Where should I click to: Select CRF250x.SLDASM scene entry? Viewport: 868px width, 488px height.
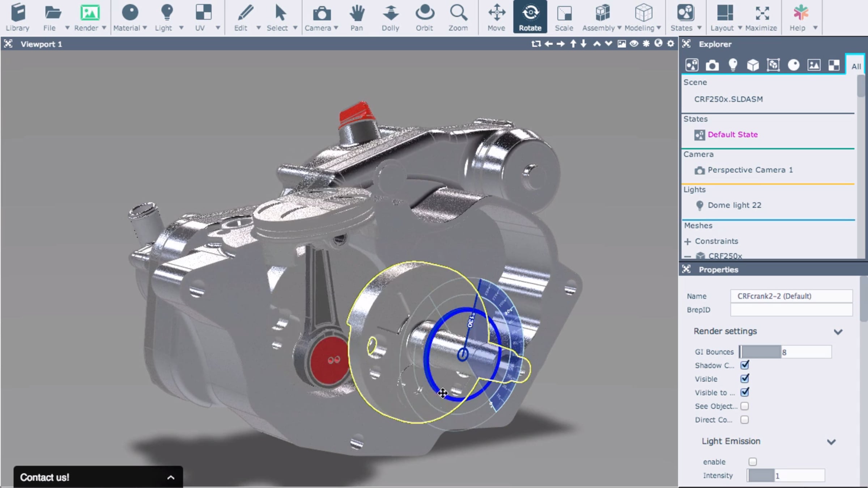point(728,99)
